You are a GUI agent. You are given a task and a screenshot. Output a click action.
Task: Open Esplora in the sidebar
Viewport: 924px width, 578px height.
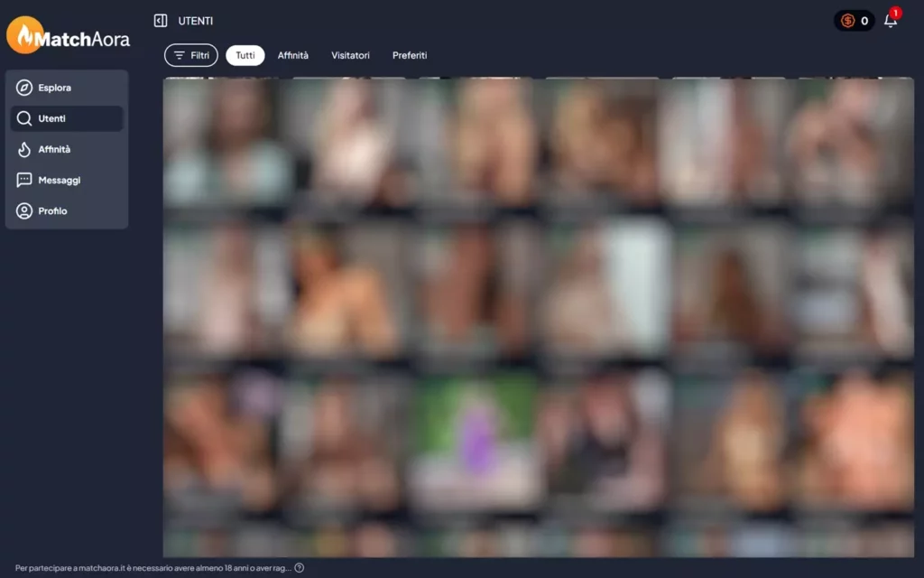(x=67, y=88)
